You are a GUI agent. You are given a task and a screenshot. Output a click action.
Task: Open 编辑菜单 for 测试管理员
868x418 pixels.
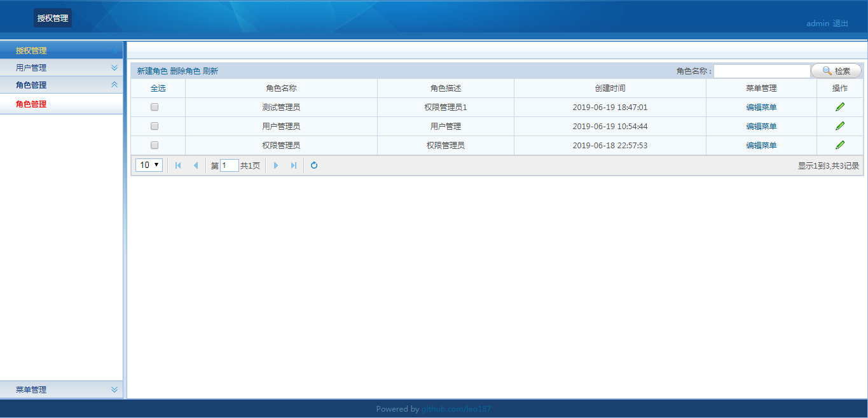(761, 108)
